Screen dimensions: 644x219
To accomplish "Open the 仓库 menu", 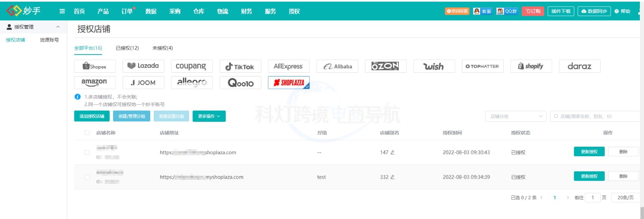I will (x=199, y=12).
